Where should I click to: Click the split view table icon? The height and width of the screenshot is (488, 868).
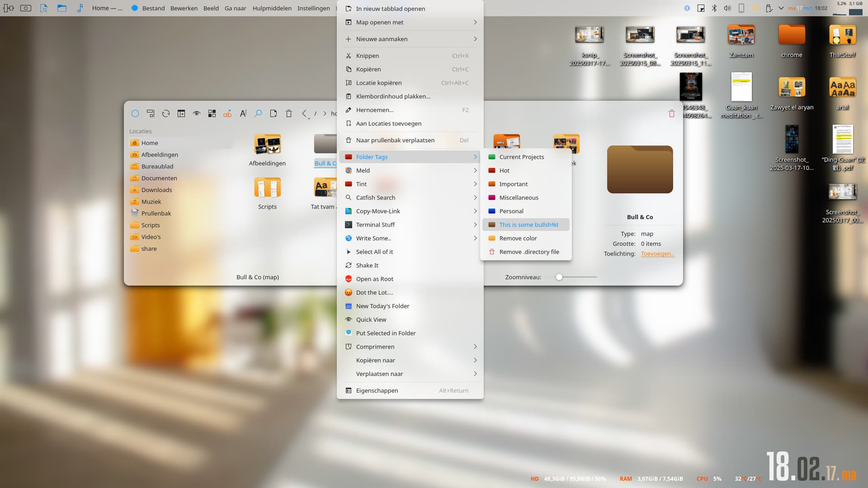pyautogui.click(x=181, y=113)
